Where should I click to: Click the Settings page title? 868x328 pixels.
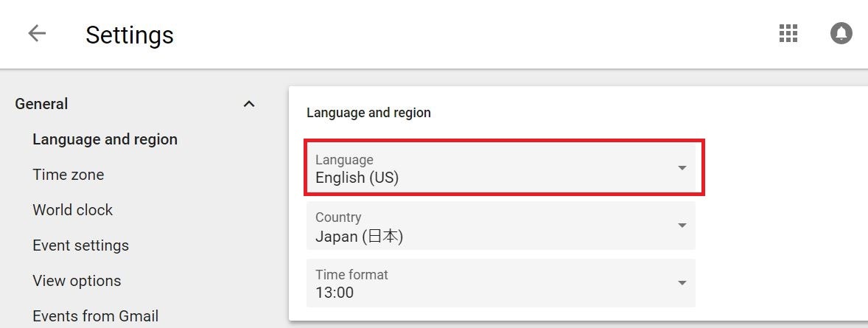point(130,35)
